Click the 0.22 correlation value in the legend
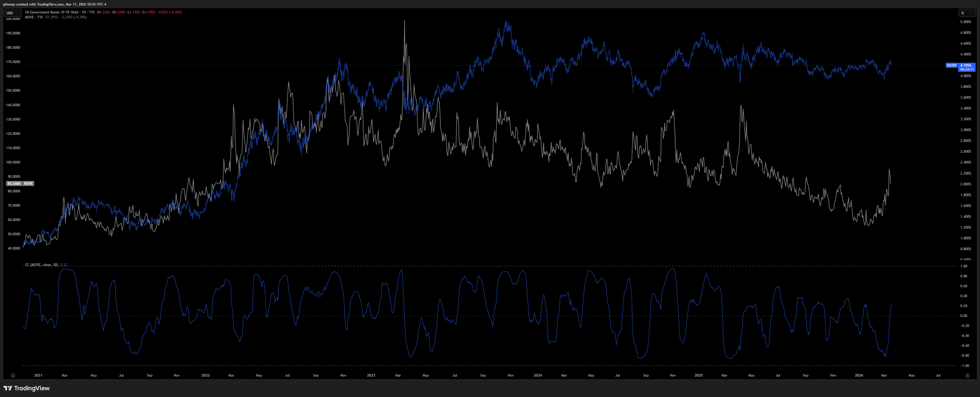Viewport: 980px width, 397px height. [x=64, y=265]
